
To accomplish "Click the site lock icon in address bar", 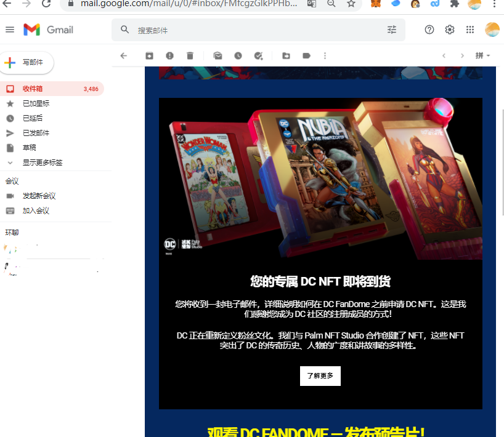I will coord(71,4).
